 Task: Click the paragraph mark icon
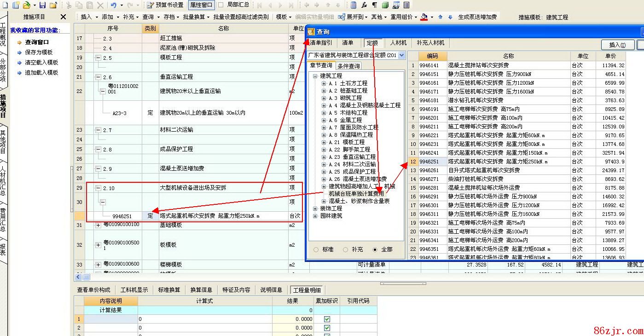pos(374,5)
